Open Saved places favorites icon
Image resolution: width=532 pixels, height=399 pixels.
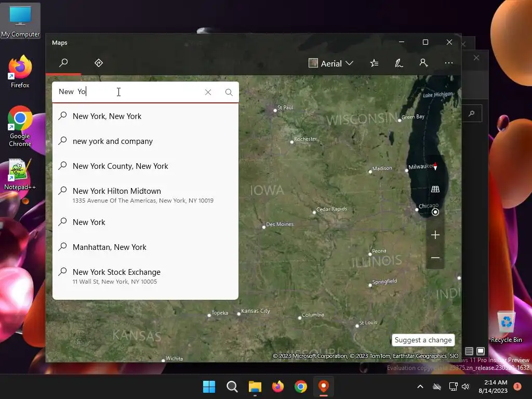pyautogui.click(x=374, y=63)
